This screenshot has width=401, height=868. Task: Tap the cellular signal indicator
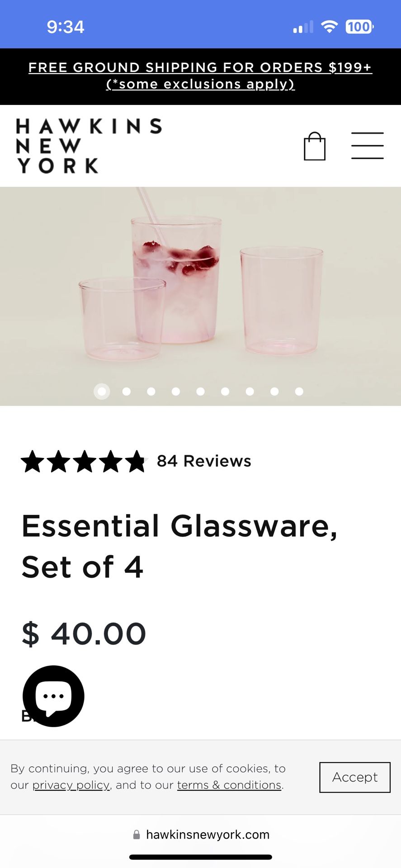[x=302, y=27]
